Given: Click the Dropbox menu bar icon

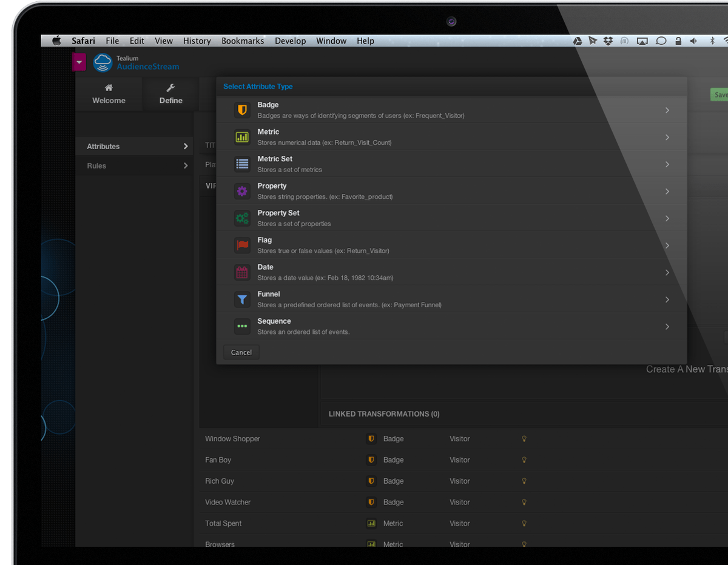Looking at the screenshot, I should (x=608, y=41).
